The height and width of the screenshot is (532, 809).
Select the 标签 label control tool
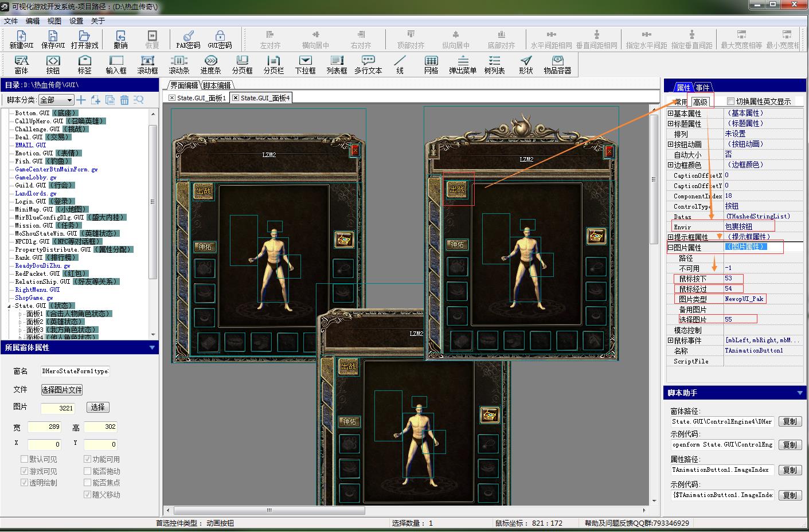tap(84, 65)
